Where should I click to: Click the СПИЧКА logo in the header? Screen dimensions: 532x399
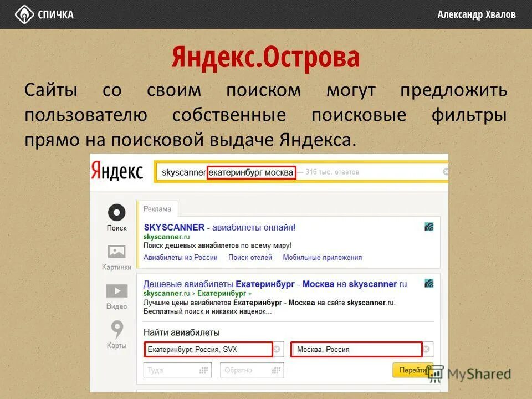coord(44,14)
